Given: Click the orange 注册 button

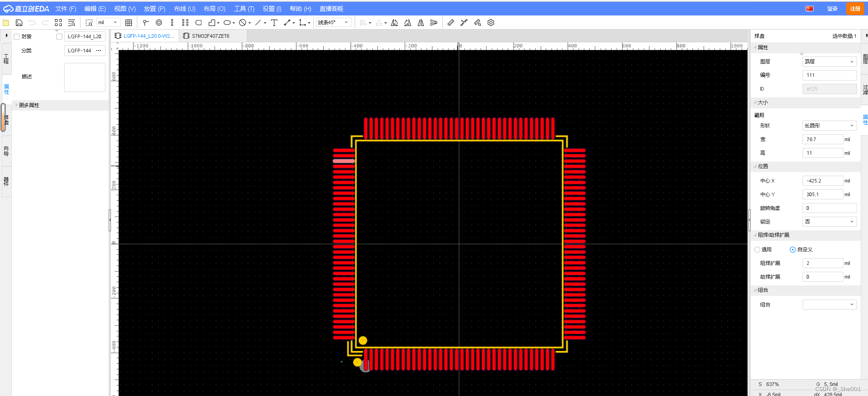Looking at the screenshot, I should pos(855,9).
